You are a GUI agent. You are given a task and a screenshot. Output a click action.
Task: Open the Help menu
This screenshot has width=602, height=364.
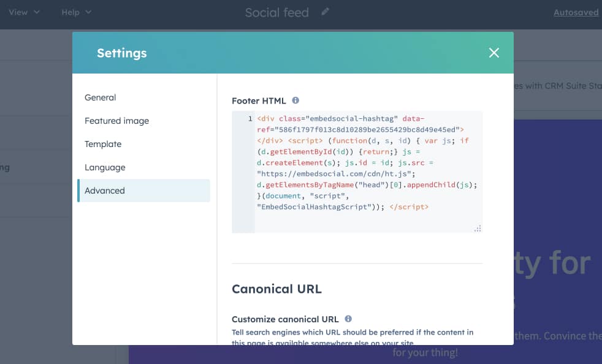tap(76, 12)
